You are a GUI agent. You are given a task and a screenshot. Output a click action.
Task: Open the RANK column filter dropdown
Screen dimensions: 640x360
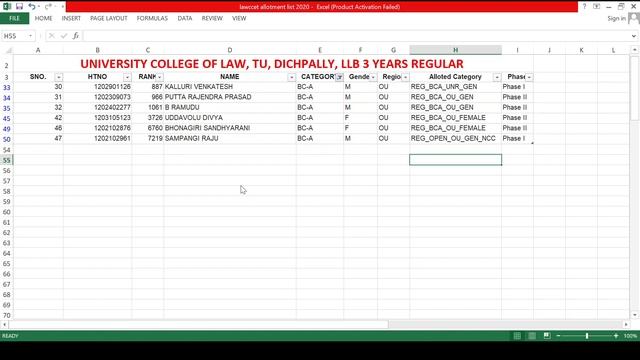click(x=160, y=77)
